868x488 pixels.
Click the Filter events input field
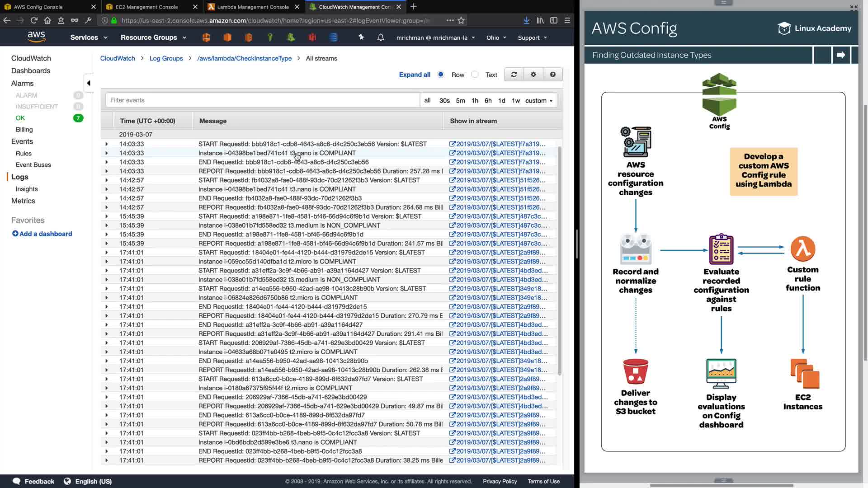coord(262,100)
